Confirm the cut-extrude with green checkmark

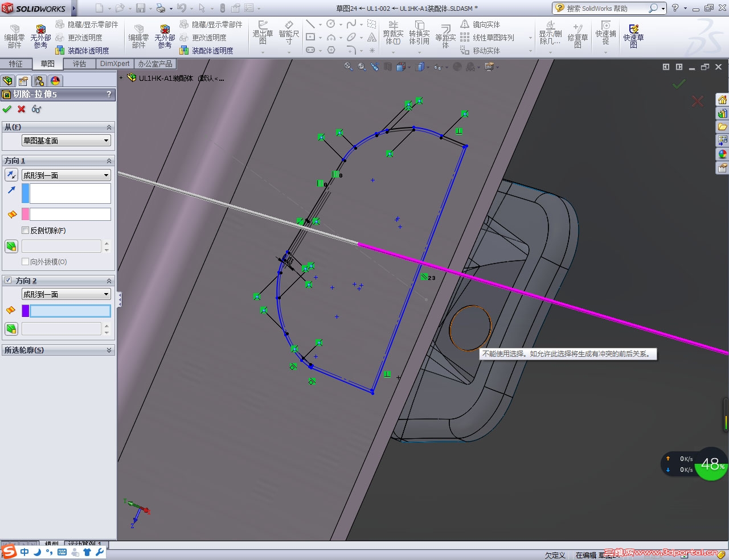tap(7, 109)
